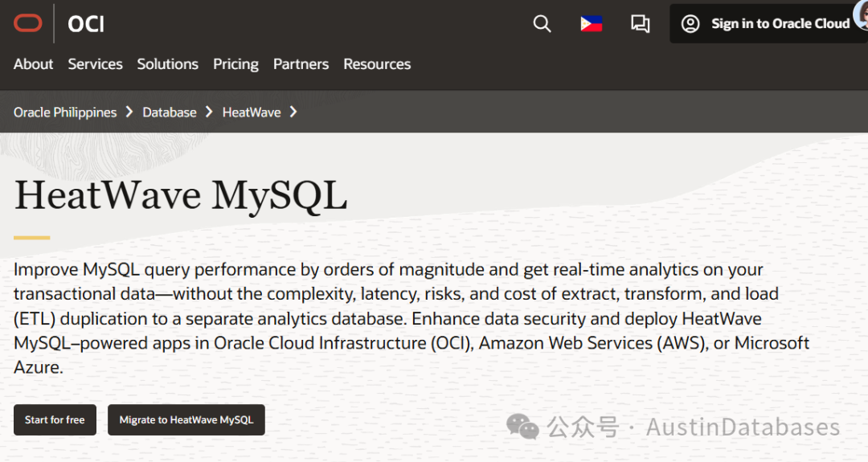Open the search magnifier icon
This screenshot has width=868, height=462.
[x=542, y=23]
